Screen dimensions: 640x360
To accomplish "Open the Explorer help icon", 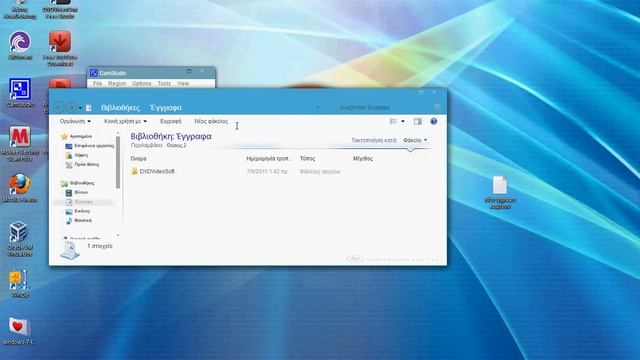I will click(433, 121).
